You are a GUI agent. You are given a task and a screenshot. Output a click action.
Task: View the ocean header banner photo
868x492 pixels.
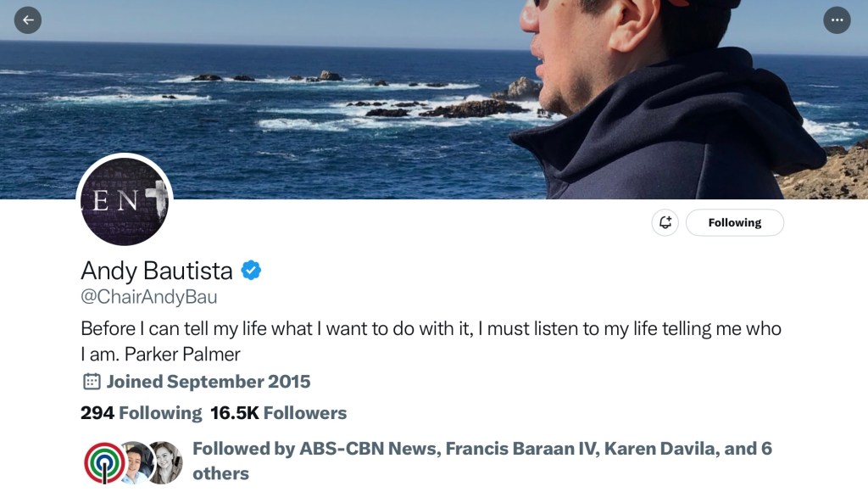click(x=339, y=93)
